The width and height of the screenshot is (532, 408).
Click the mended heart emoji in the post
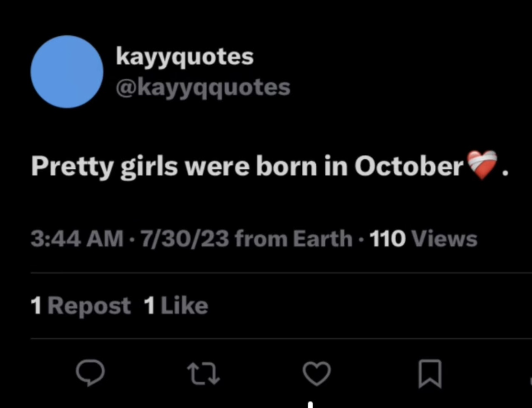pyautogui.click(x=482, y=165)
